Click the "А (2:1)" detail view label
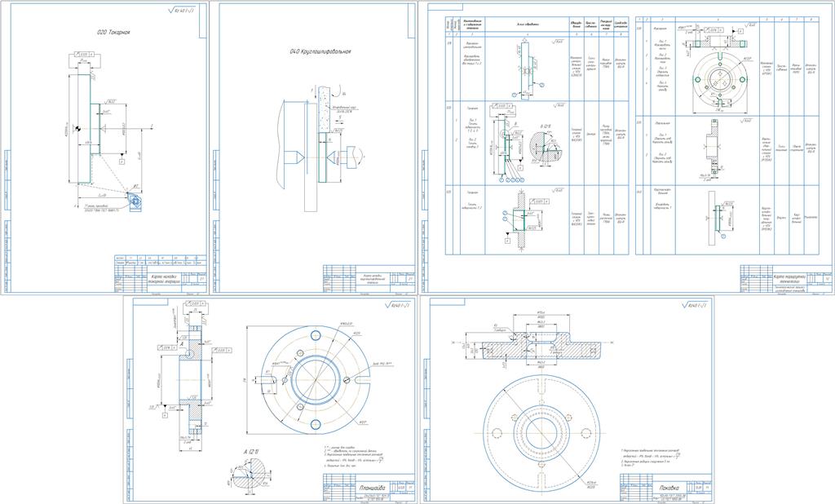This screenshot has height=504, width=835. pos(251,452)
